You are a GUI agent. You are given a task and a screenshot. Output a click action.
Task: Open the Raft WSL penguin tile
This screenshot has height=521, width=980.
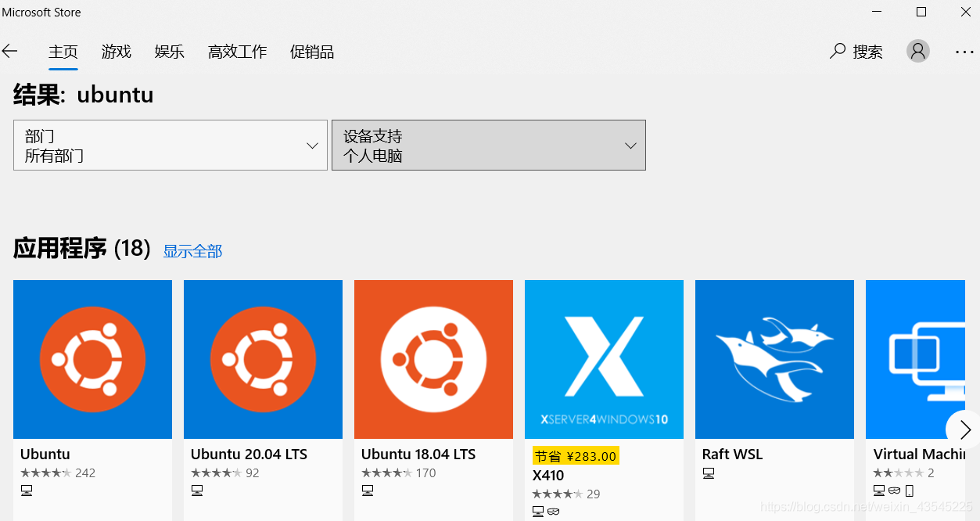tap(774, 359)
